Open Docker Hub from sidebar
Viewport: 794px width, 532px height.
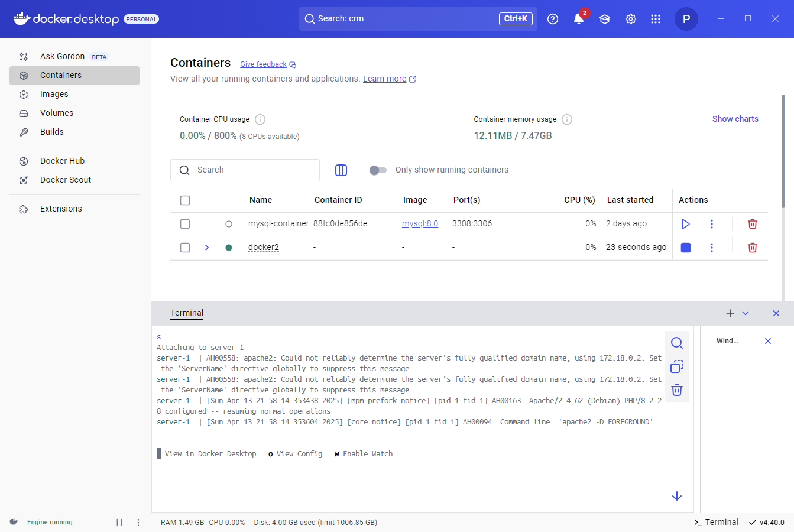(x=74, y=161)
